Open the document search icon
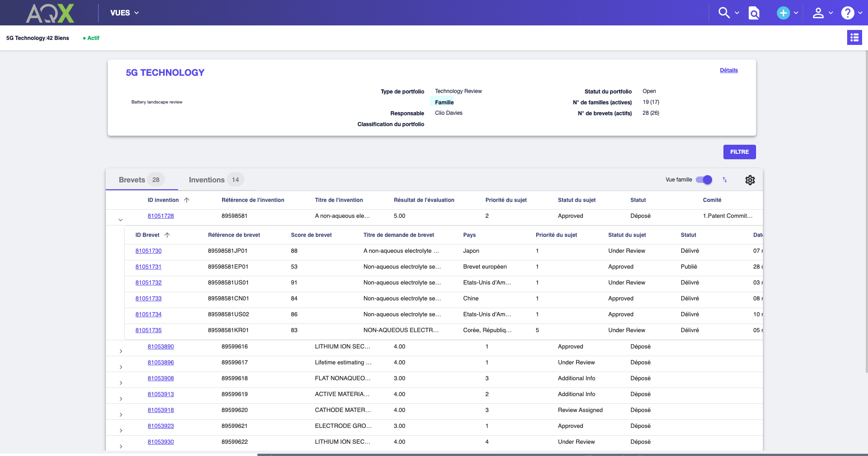 pos(754,13)
